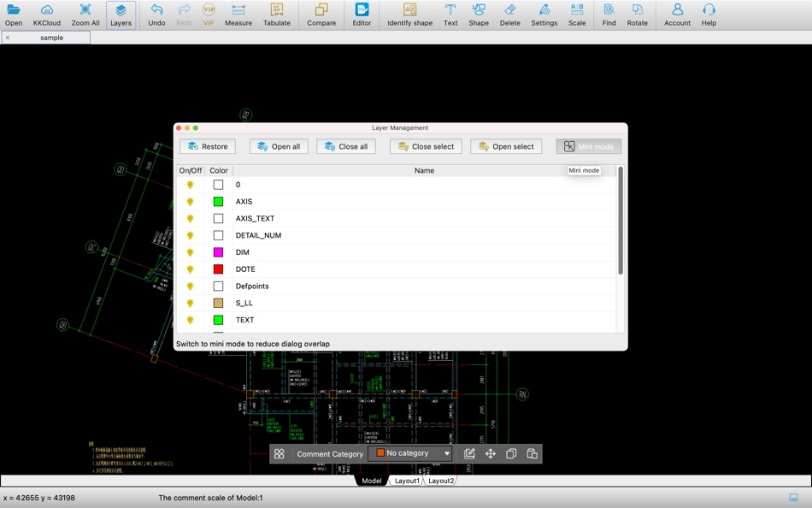Launch the Compare drawings tool
This screenshot has width=812, height=508.
[x=321, y=15]
